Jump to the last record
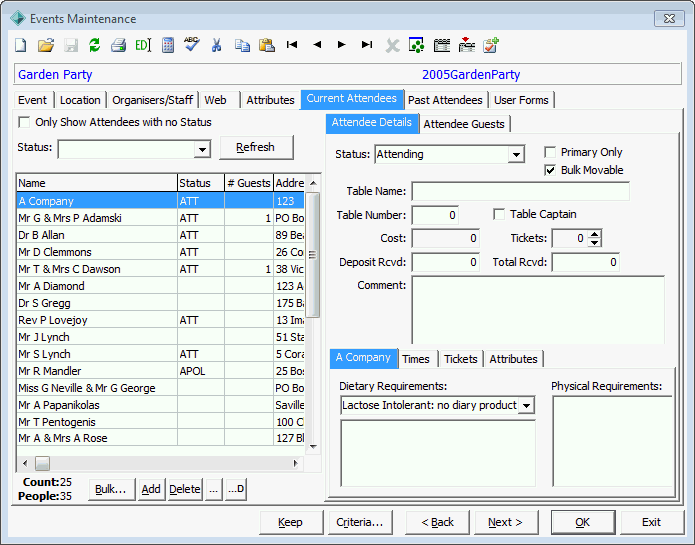The width and height of the screenshot is (695, 545). pyautogui.click(x=367, y=44)
